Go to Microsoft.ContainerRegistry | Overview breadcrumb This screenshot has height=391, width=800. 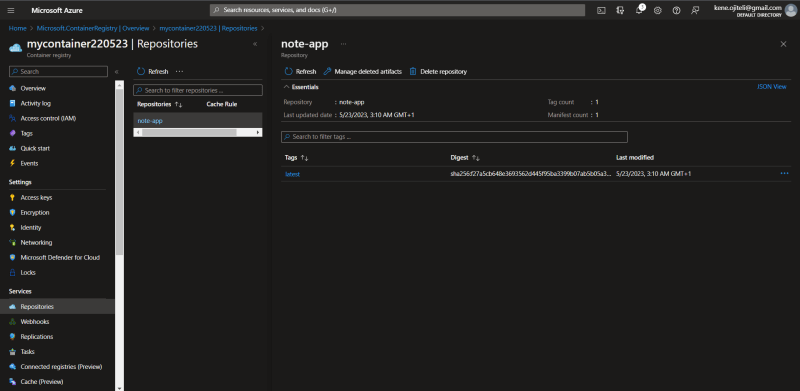point(93,29)
